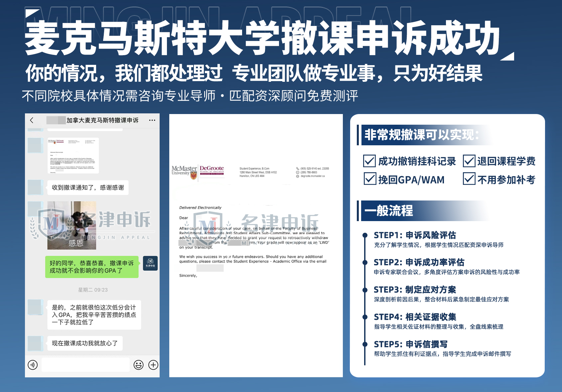Select STEP1: 申诉风险评估 heading

click(415, 235)
